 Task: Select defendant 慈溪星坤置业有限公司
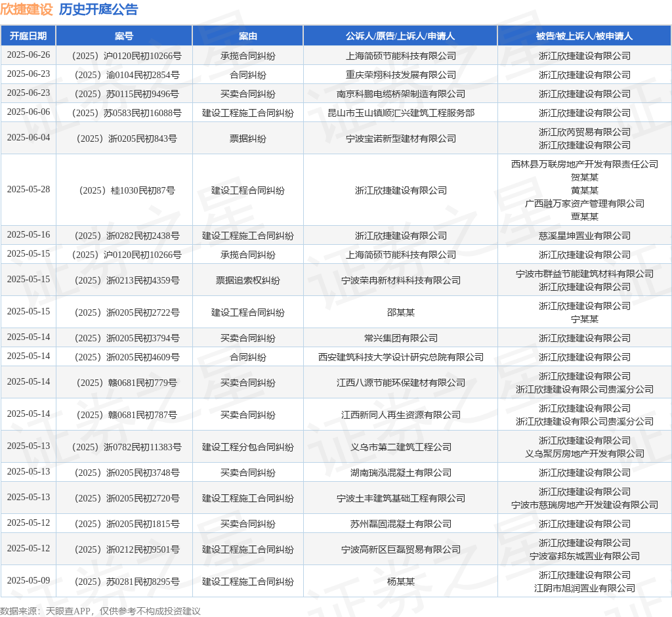[585, 236]
